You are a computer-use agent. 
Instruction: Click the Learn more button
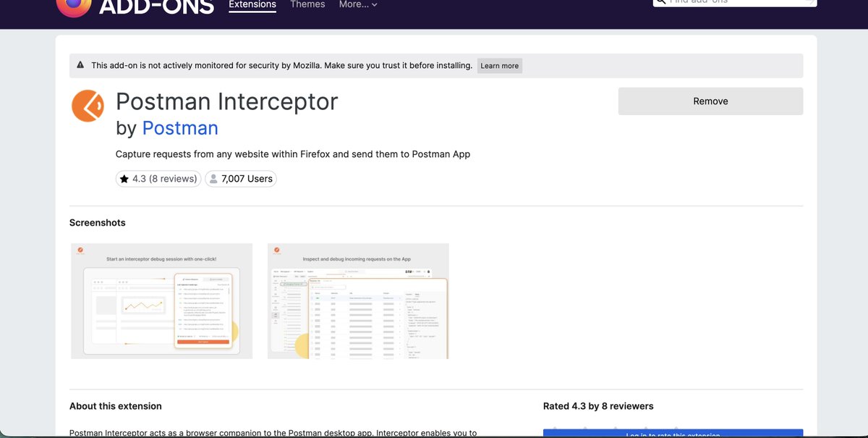[x=500, y=66]
